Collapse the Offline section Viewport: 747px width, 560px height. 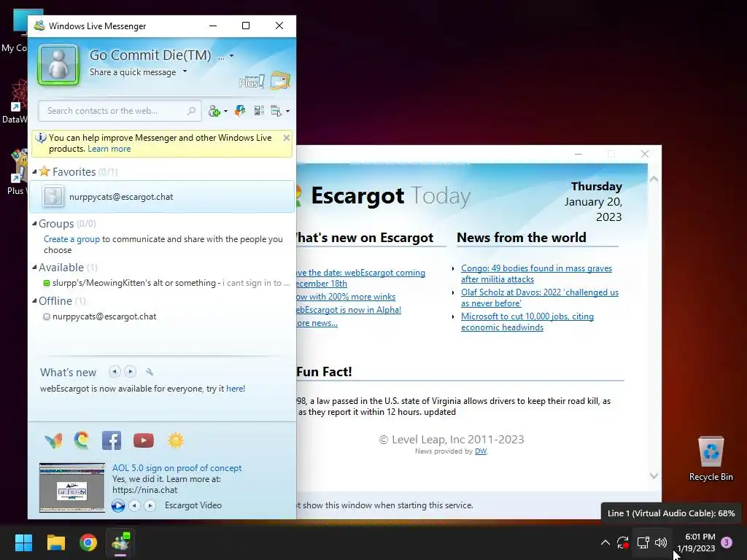pos(34,300)
